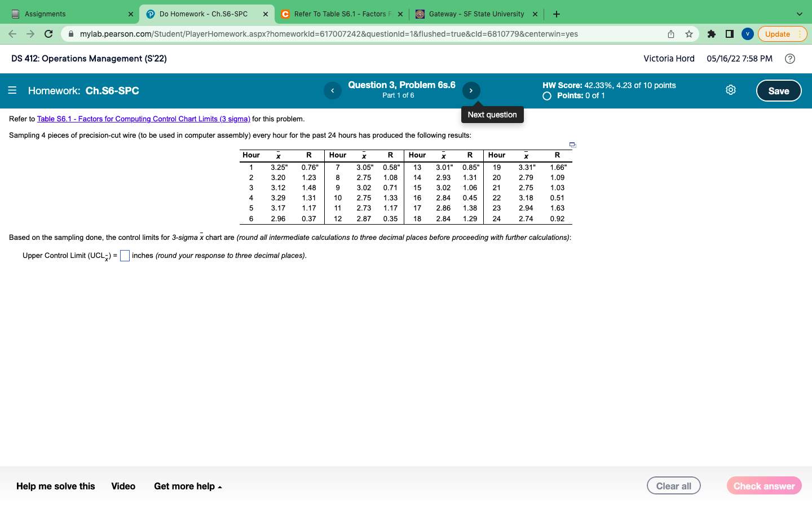Open the homework hamburger menu
The width and height of the screenshot is (812, 508).
(12, 90)
